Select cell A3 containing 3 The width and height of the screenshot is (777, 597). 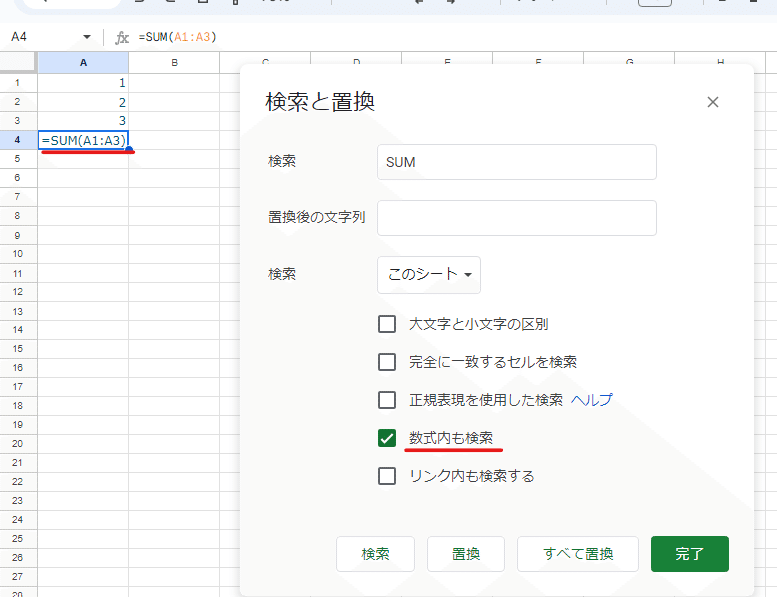83,121
